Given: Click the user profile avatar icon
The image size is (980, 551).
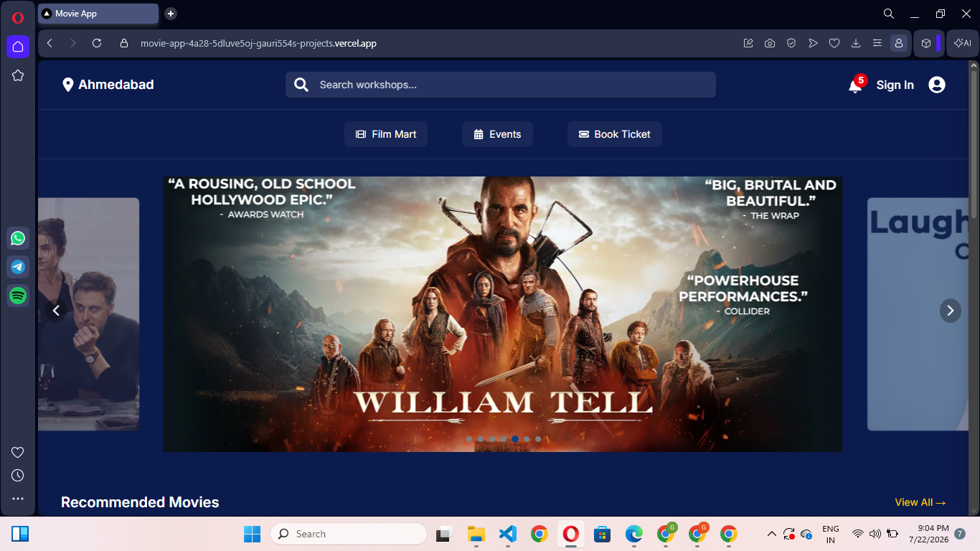Looking at the screenshot, I should (x=937, y=85).
